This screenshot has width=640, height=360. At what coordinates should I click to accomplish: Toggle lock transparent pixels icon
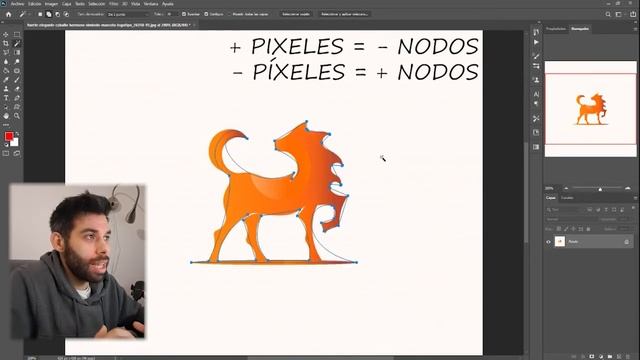(559, 229)
